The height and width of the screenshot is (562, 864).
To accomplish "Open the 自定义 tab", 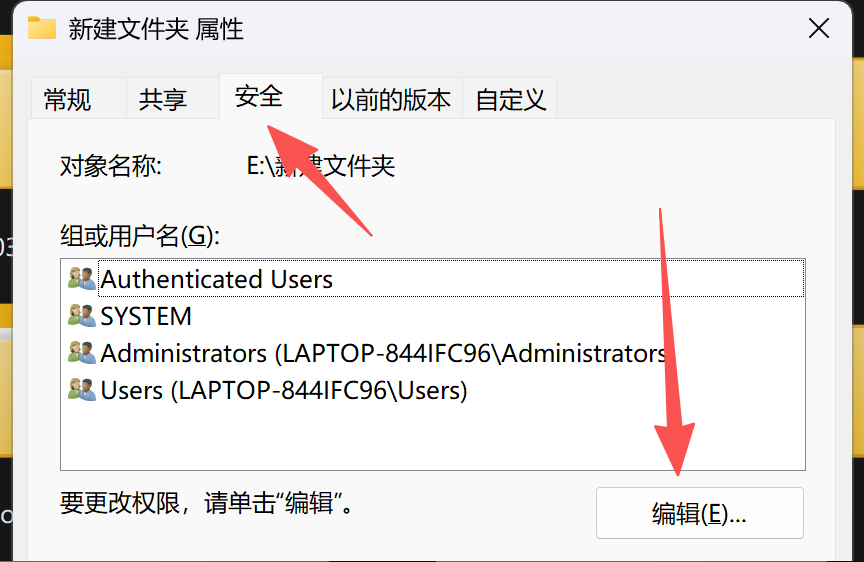I will coord(510,100).
